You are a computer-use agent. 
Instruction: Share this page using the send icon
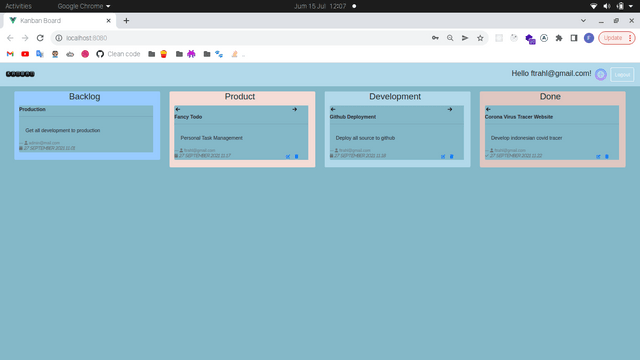pyautogui.click(x=465, y=38)
